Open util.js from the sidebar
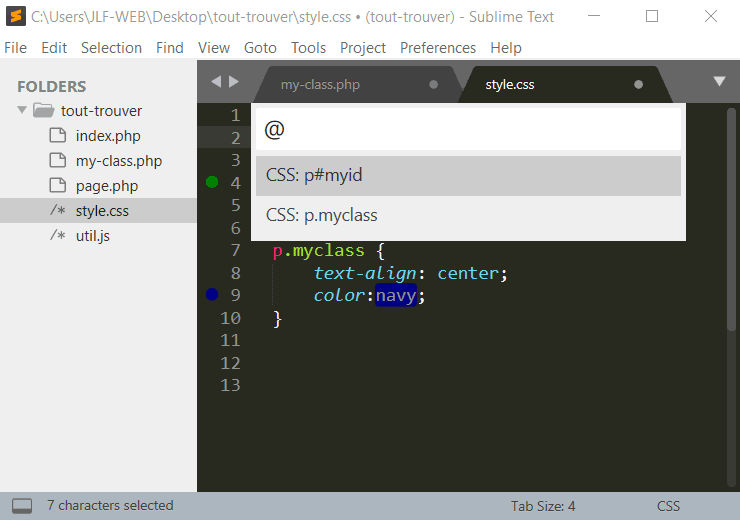The height and width of the screenshot is (520, 740). pos(93,236)
